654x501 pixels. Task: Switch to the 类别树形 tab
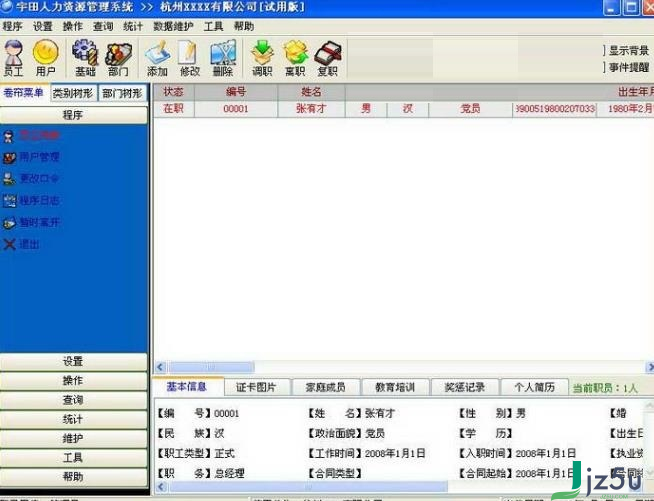[73, 93]
